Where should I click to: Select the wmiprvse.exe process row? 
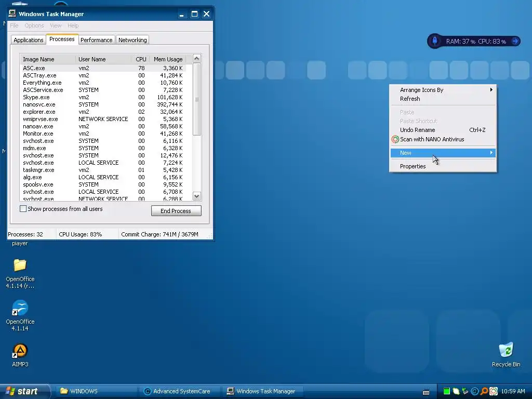point(103,119)
